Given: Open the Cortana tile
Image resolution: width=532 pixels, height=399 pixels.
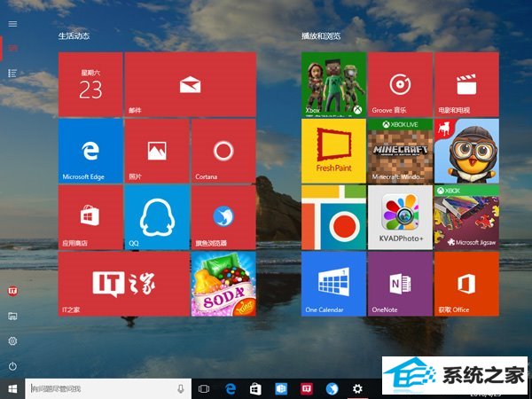Looking at the screenshot, I should coord(223,151).
